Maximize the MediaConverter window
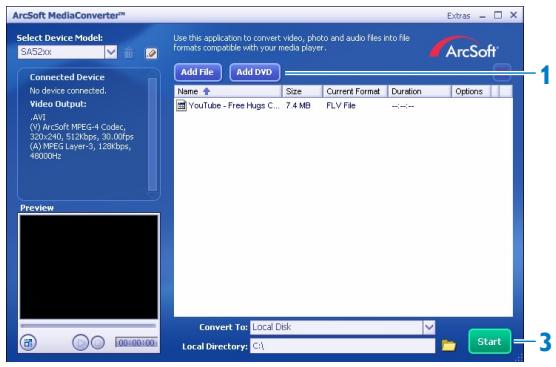The height and width of the screenshot is (367, 556). (498, 15)
